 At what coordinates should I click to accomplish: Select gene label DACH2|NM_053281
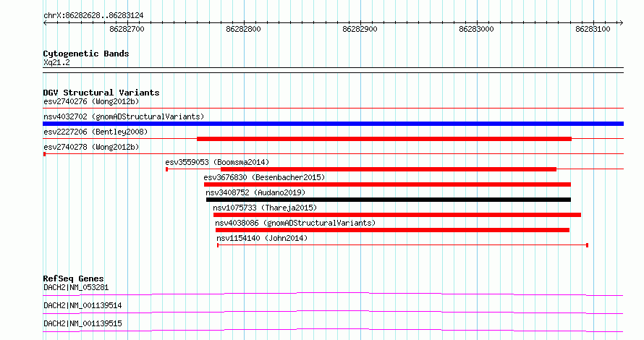tap(76, 287)
